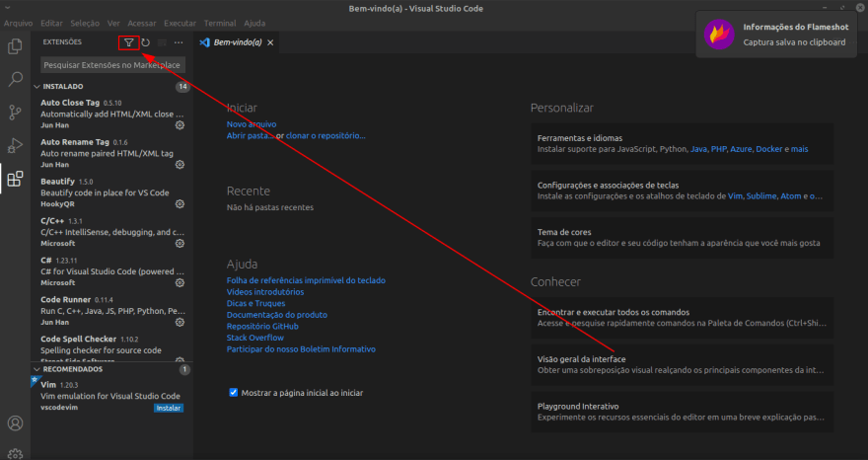868x460 pixels.
Task: Open the window menu arrow in title bar
Action: (8, 8)
